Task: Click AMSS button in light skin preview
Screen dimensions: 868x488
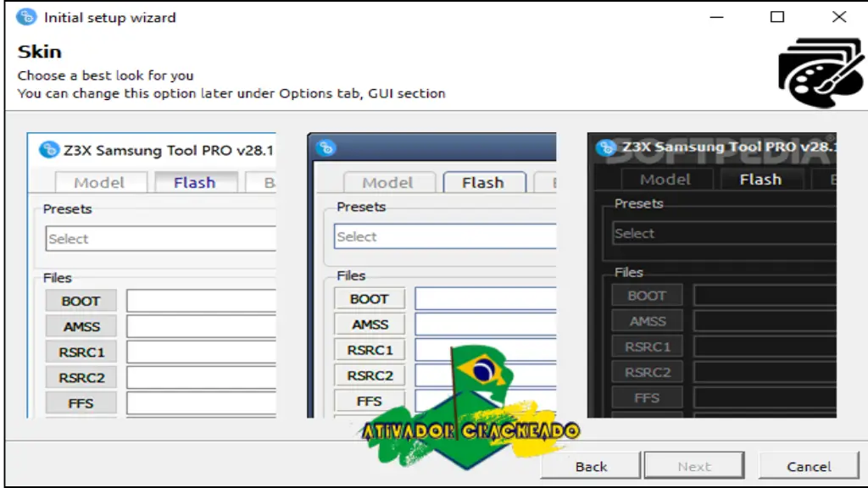Action: [81, 326]
